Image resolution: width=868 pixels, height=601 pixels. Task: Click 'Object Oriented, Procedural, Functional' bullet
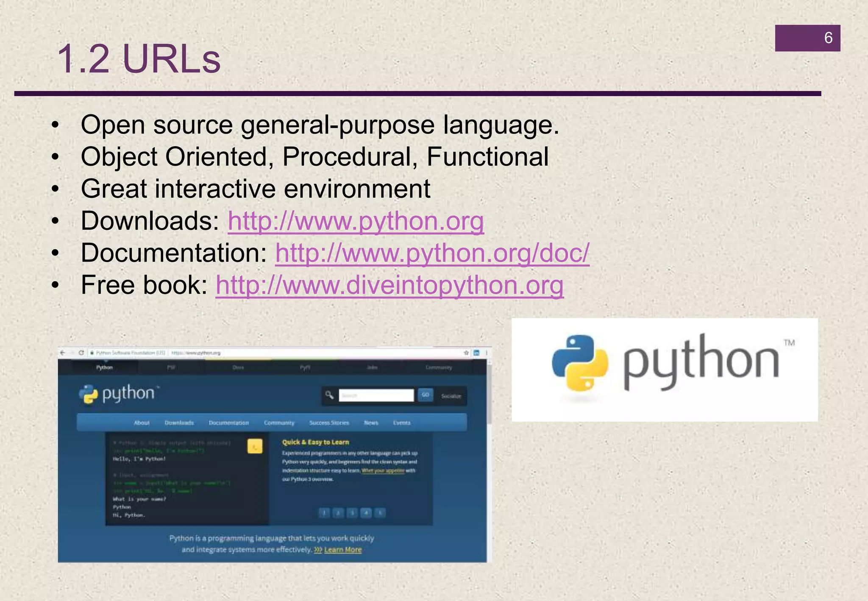point(315,157)
